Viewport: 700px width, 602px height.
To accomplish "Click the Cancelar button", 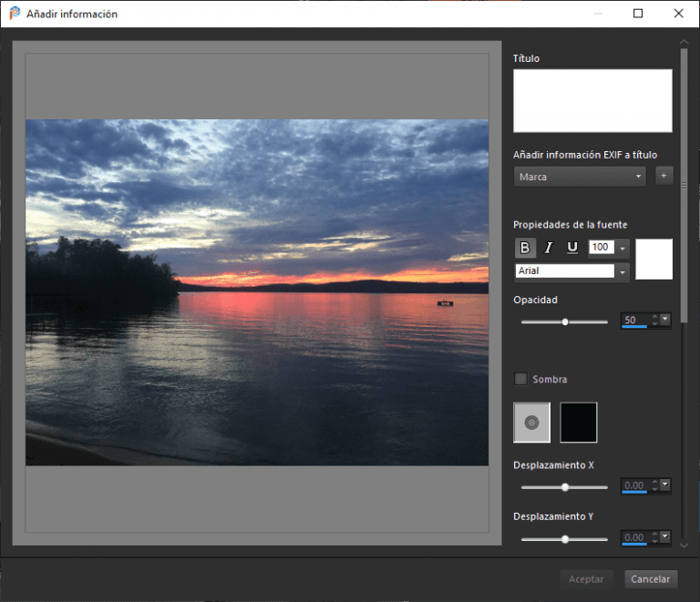I will point(651,579).
